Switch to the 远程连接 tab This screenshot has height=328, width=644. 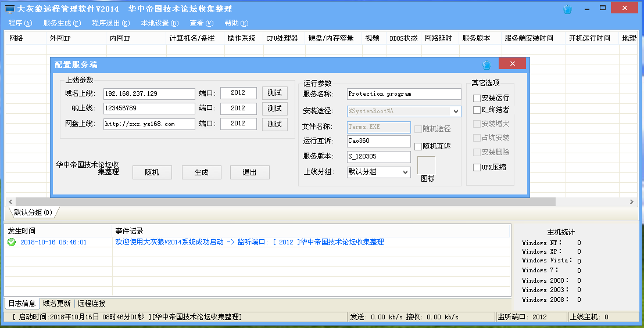(x=92, y=304)
